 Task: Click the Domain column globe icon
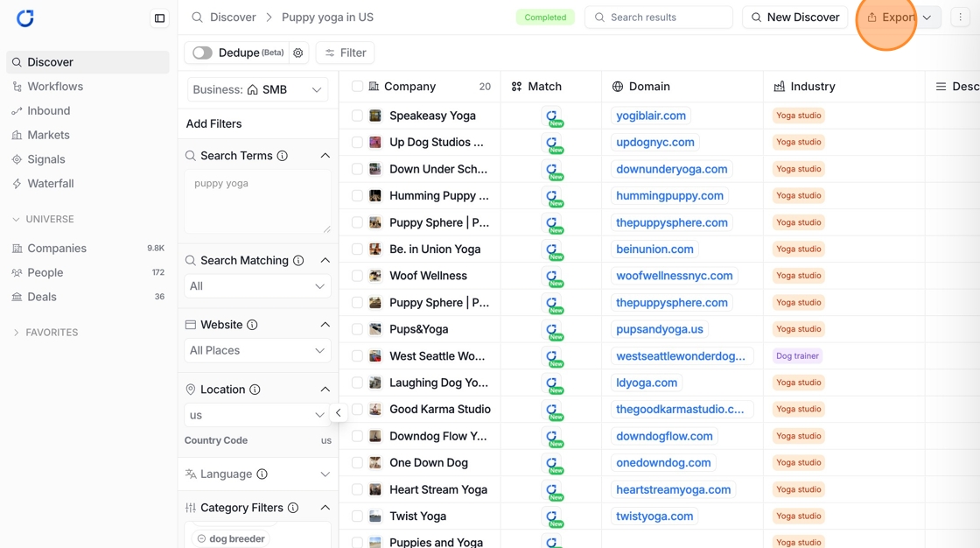[618, 87]
